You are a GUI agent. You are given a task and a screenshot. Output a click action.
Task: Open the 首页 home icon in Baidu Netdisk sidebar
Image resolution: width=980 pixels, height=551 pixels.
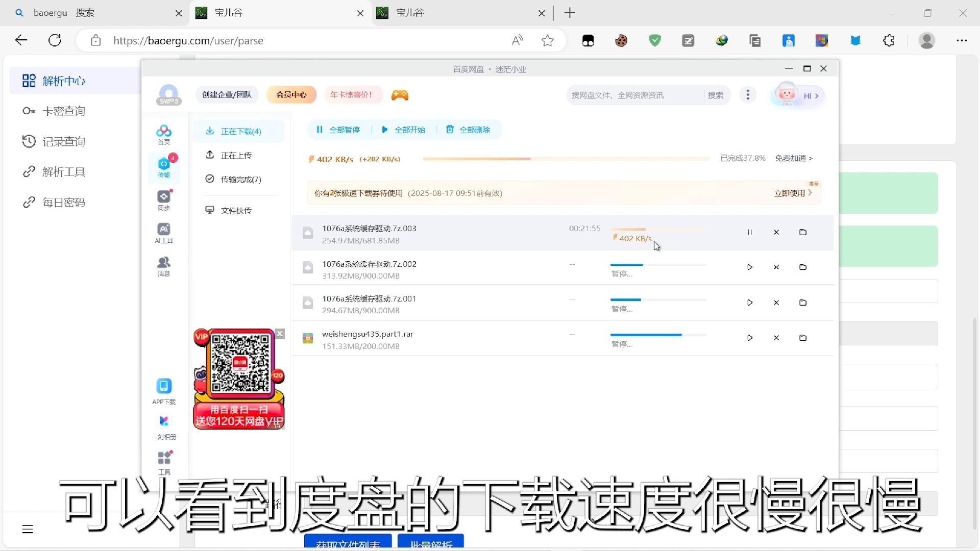point(164,135)
